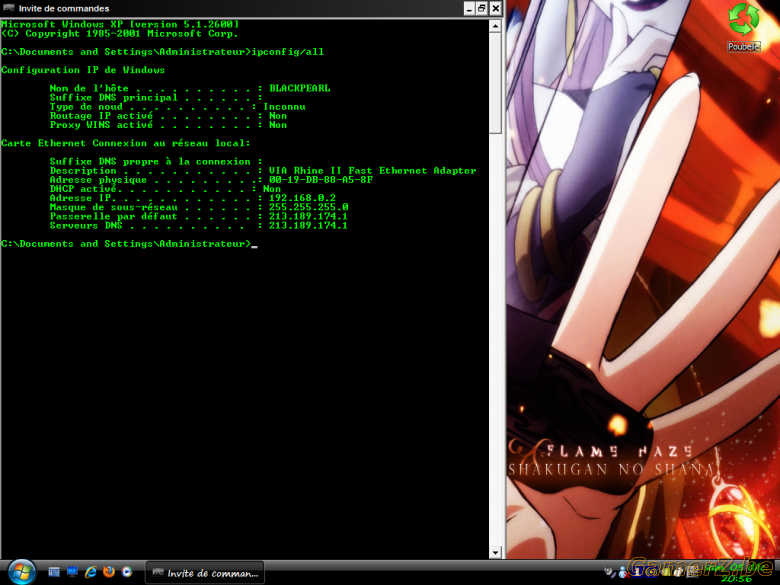780x585 pixels.
Task: Click 'Type de noud' value 'Inconnu'
Action: (x=284, y=107)
